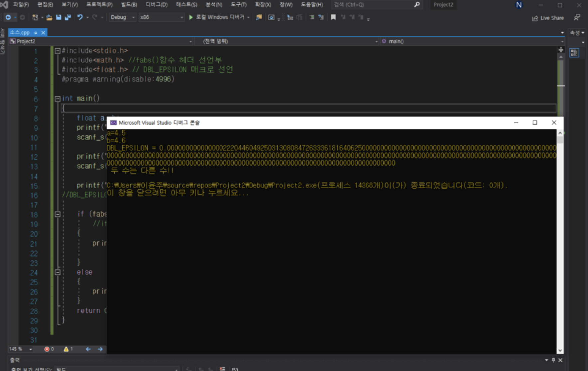Viewport: 588px width, 371px height.
Task: Click the error count indicator
Action: (49, 349)
